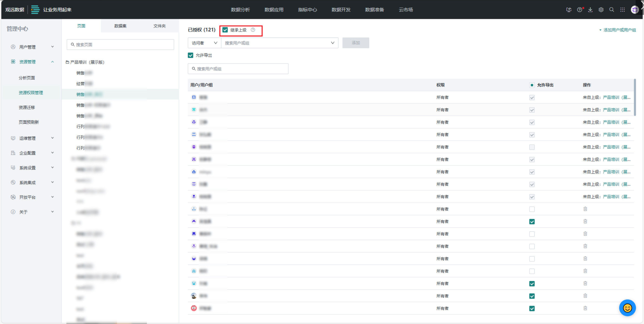The height and width of the screenshot is (324, 644).
Task: Click the search magnifier in top bar
Action: [612, 10]
